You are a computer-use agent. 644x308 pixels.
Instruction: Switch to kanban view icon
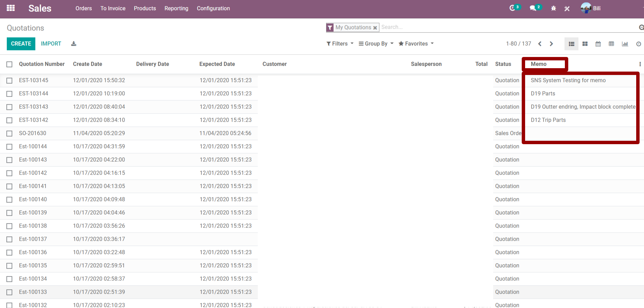tap(585, 44)
